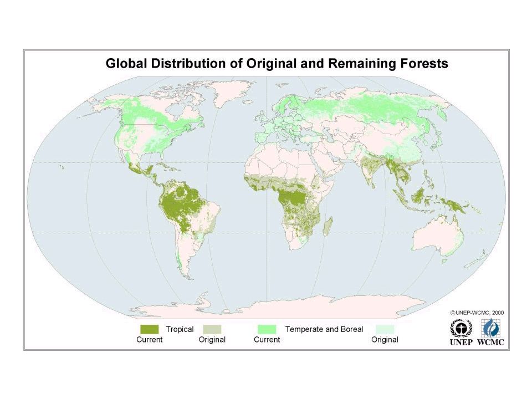Click the 'Temperate and Boreal' legend label
Viewport: 532px width, 399px height.
point(324,329)
